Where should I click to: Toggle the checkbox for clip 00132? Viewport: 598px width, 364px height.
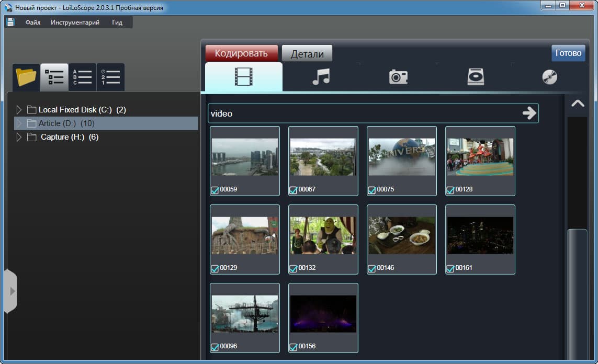(293, 268)
